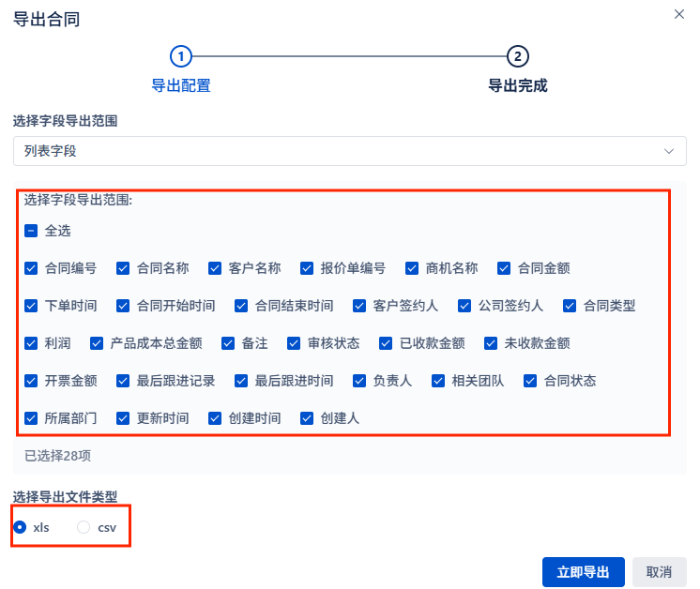This screenshot has height=589, width=700.
Task: Uncheck the 公司签约人 checkbox
Action: [x=464, y=306]
